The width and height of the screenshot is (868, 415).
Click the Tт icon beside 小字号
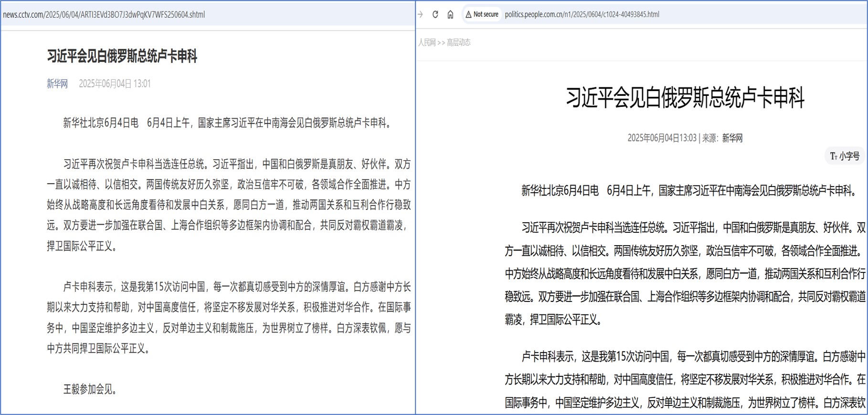pyautogui.click(x=833, y=156)
